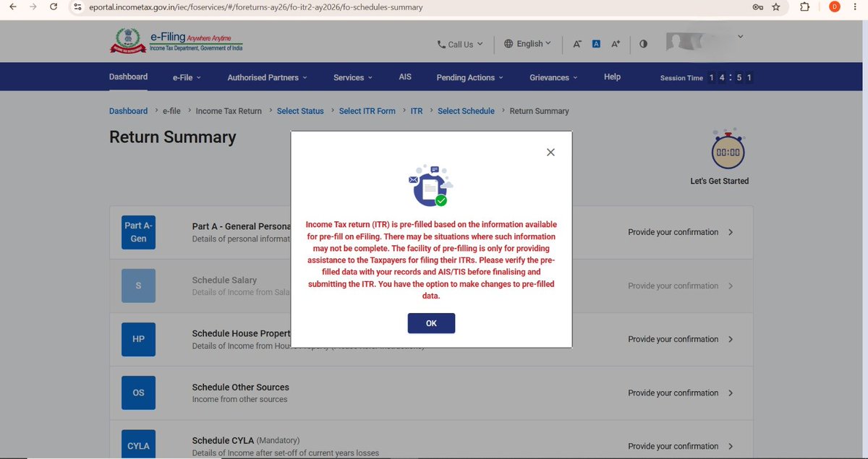Screen dimensions: 868x459
Task: Open Authorised Partners menu
Action: [267, 77]
